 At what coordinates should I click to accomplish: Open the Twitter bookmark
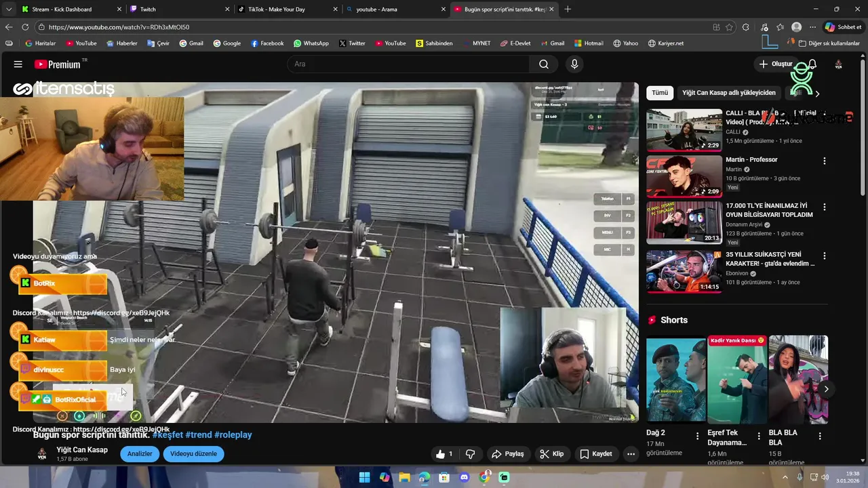(x=351, y=43)
